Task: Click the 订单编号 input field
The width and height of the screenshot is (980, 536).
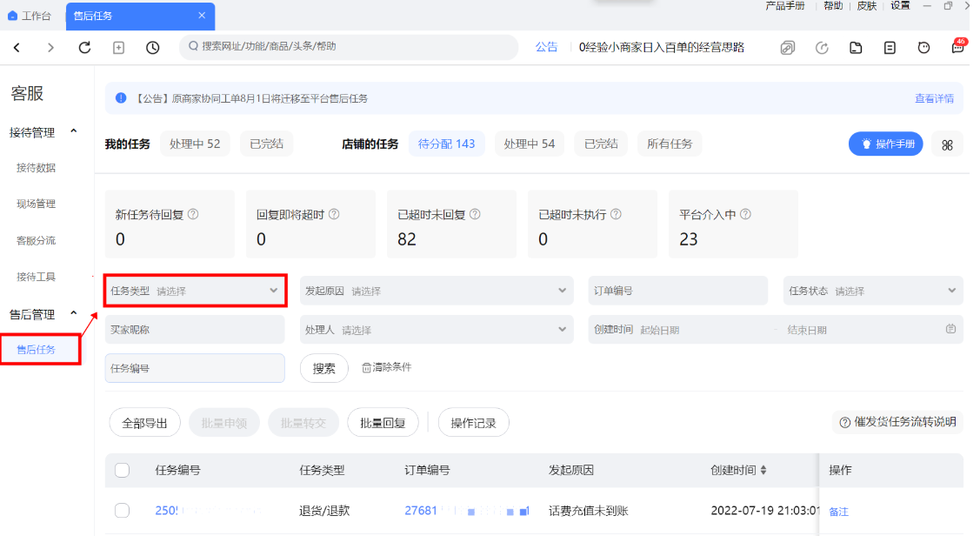Action: (677, 291)
